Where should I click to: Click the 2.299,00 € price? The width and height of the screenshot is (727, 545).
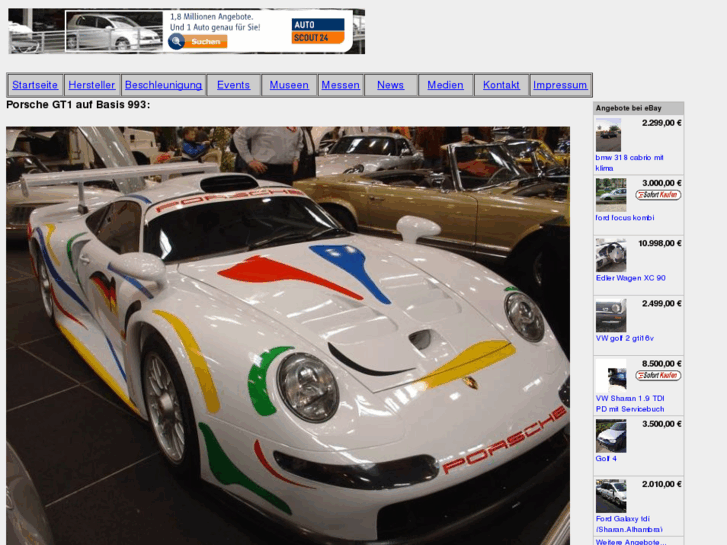[662, 123]
